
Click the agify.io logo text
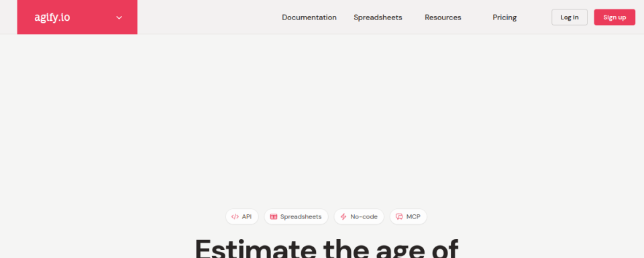point(52,17)
